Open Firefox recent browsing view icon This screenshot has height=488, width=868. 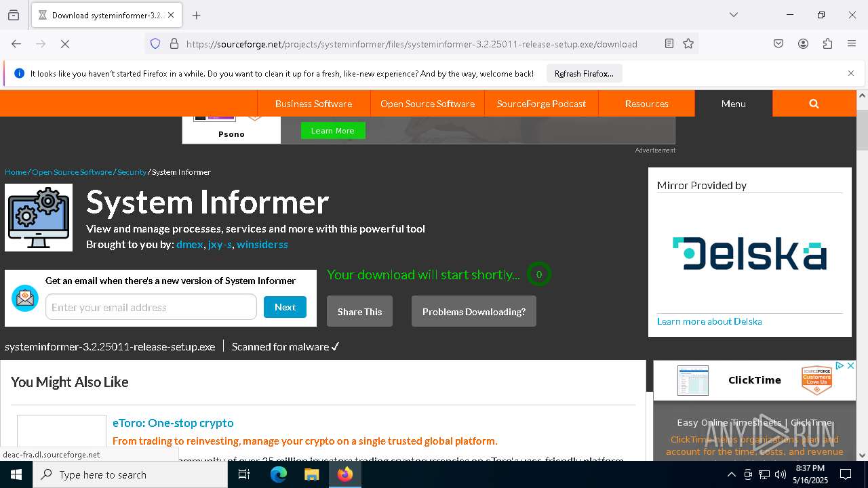click(x=14, y=15)
